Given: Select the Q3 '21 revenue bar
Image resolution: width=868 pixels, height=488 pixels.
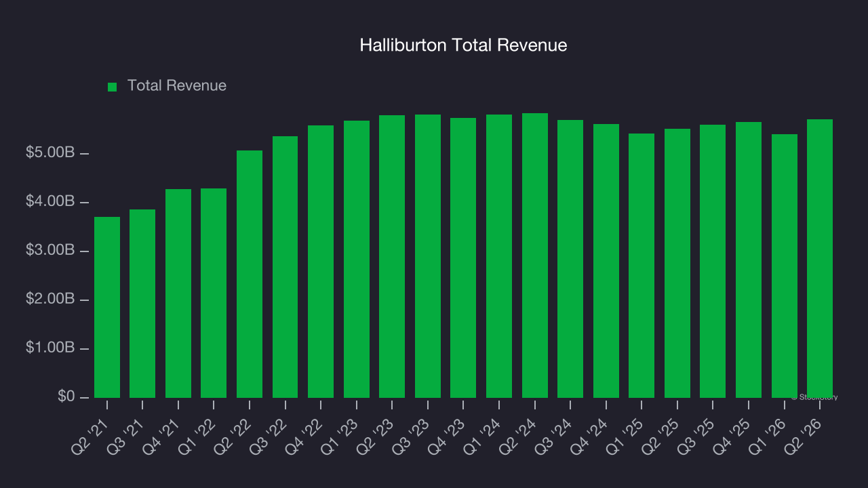Looking at the screenshot, I should pyautogui.click(x=142, y=304).
